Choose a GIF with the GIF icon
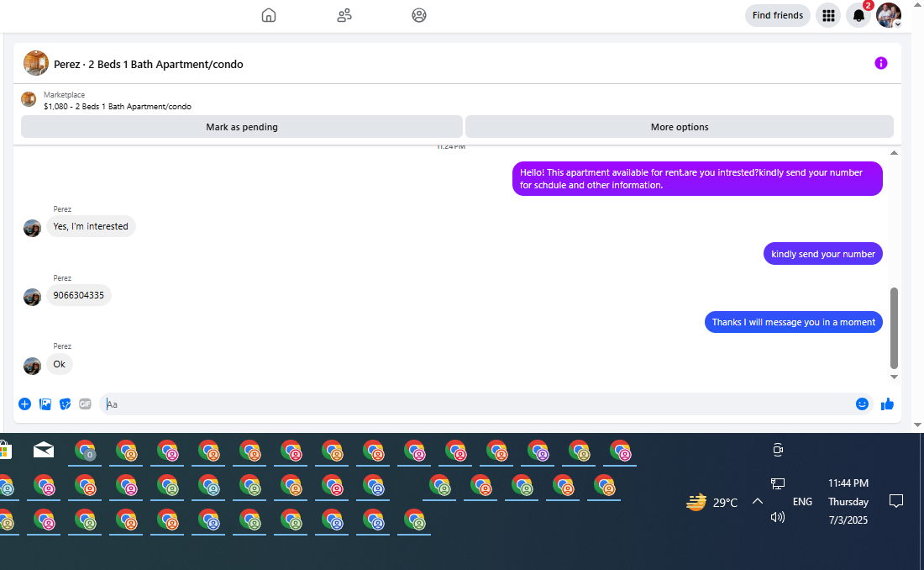Screen dimensions: 924x570 [x=85, y=404]
